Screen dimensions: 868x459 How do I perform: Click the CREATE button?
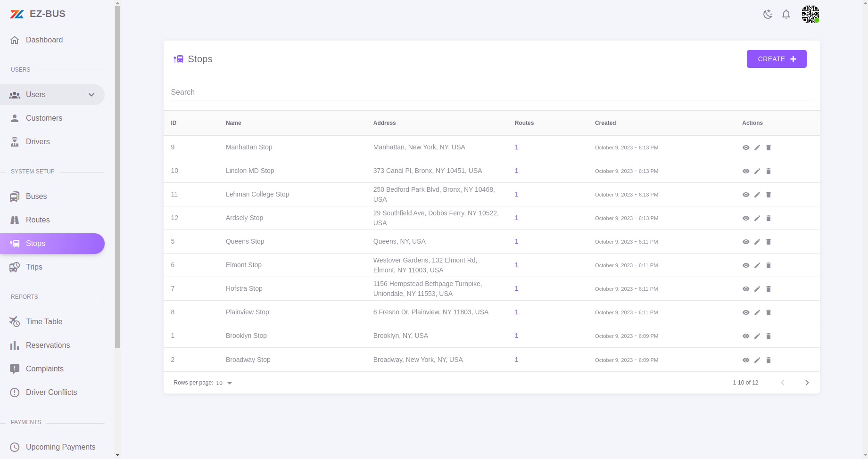click(776, 59)
